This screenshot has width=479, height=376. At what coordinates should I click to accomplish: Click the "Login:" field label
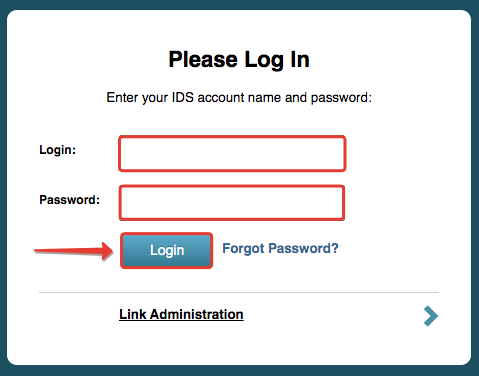coord(58,150)
